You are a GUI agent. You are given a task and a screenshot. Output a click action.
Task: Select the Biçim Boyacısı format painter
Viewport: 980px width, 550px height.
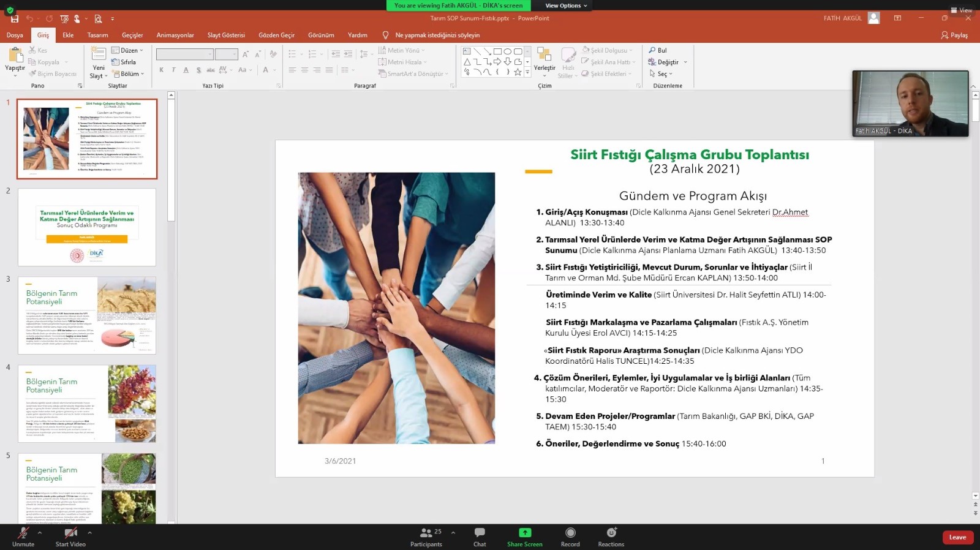coord(53,73)
